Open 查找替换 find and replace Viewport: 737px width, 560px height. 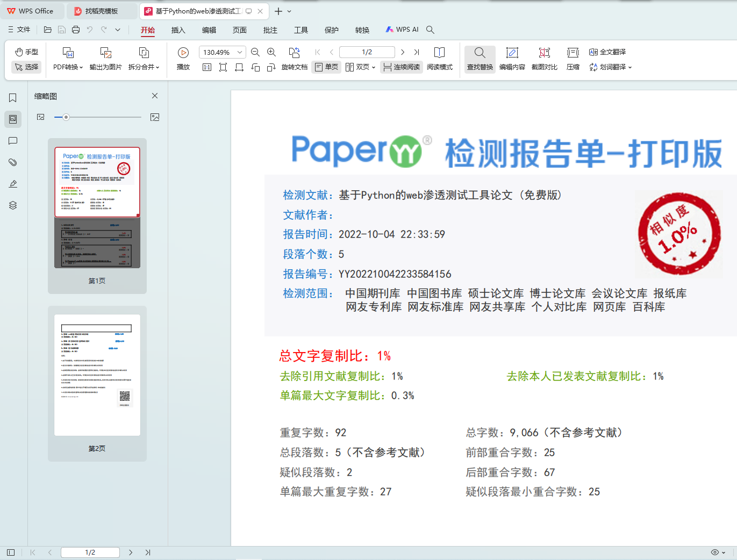click(x=480, y=59)
